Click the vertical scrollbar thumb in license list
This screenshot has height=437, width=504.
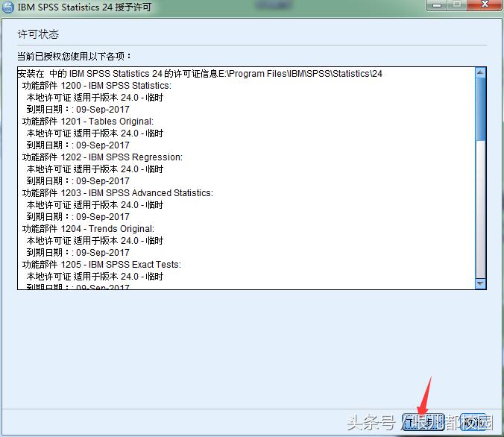click(x=481, y=110)
